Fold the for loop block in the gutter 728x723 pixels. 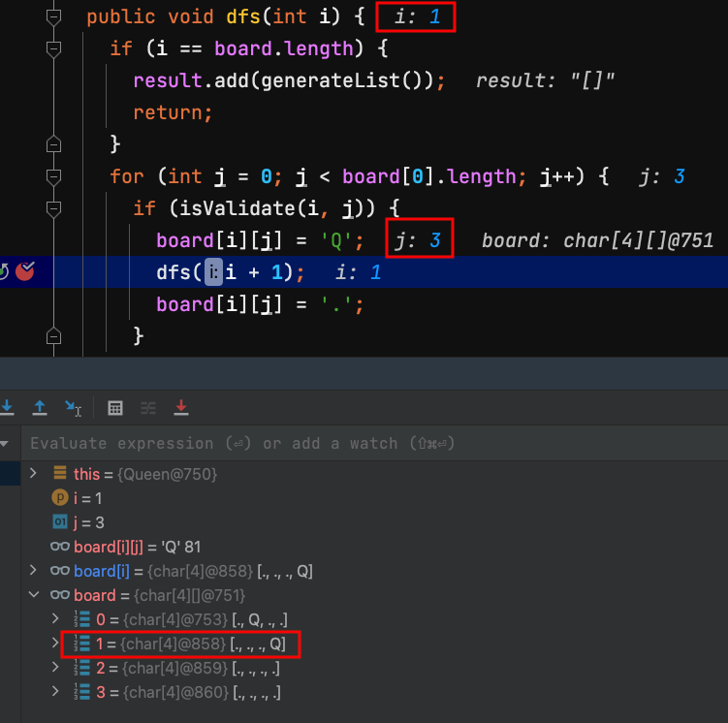(54, 176)
